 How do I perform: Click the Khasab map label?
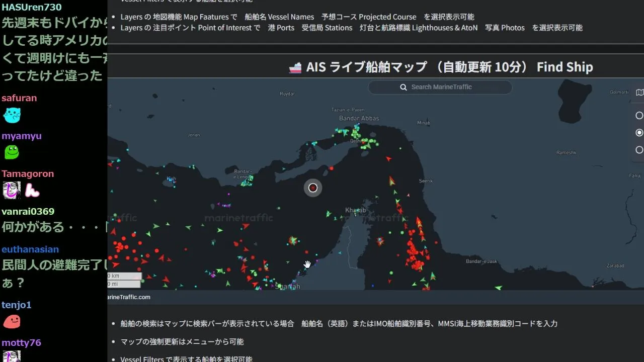pos(356,210)
